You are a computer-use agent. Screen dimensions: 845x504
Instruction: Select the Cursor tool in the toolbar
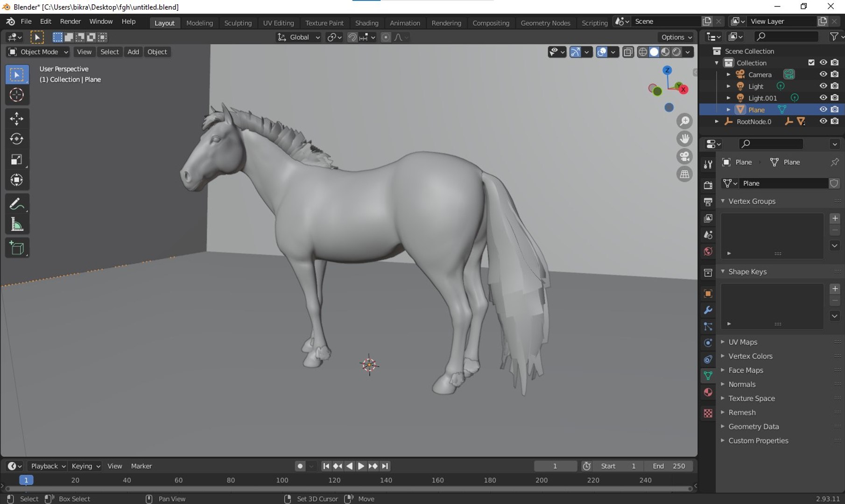click(x=17, y=95)
